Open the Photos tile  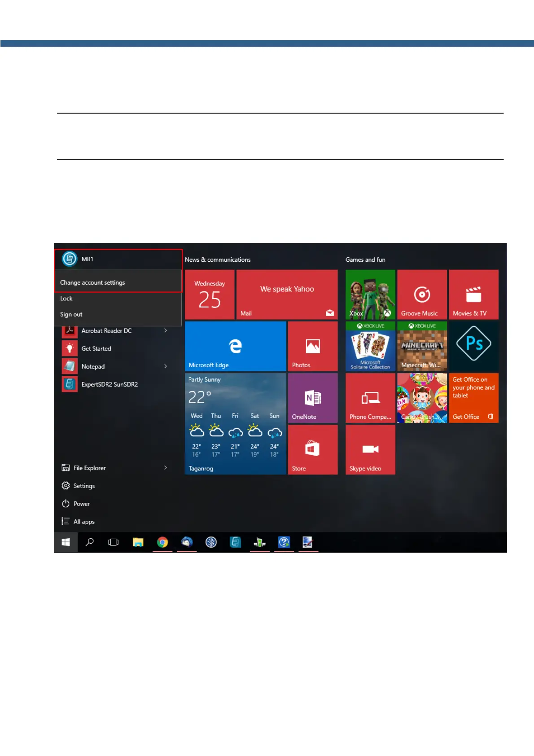point(313,346)
